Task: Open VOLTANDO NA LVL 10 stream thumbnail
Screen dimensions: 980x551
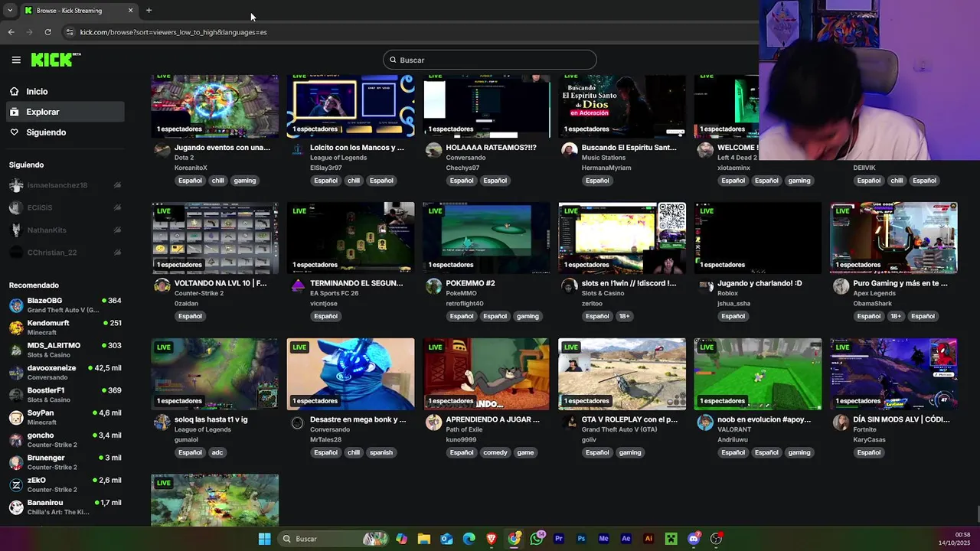Action: point(214,238)
